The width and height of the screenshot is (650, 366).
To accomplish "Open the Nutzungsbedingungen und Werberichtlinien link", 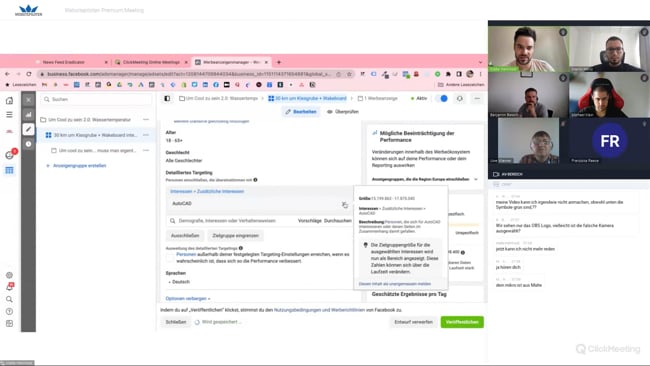I will tap(319, 310).
